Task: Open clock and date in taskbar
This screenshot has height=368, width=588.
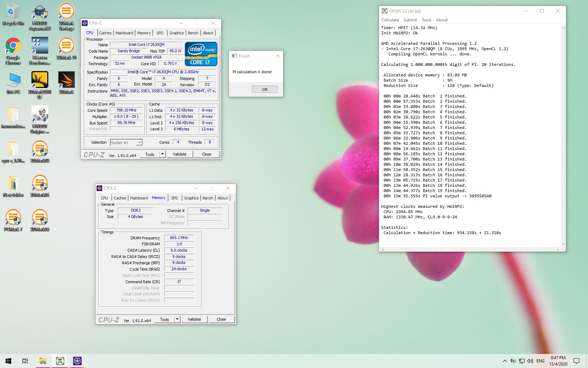Action: coord(558,361)
